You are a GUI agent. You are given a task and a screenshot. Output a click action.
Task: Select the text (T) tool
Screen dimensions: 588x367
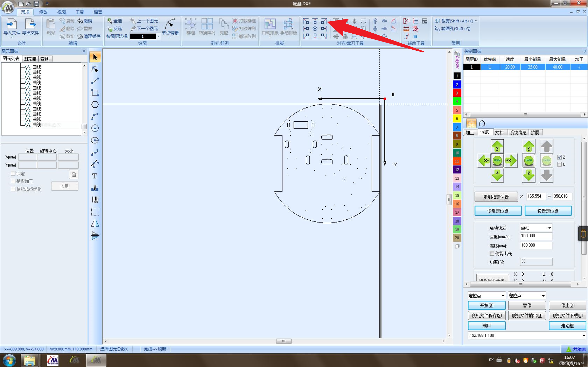point(95,176)
